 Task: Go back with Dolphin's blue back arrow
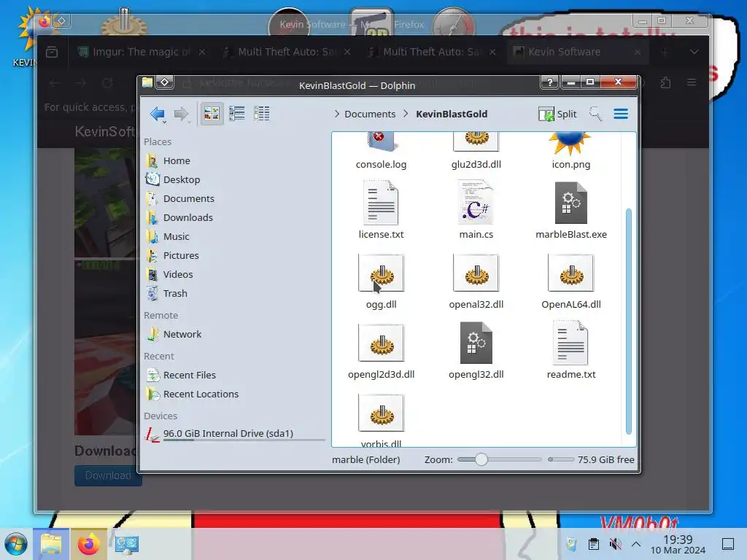[158, 114]
